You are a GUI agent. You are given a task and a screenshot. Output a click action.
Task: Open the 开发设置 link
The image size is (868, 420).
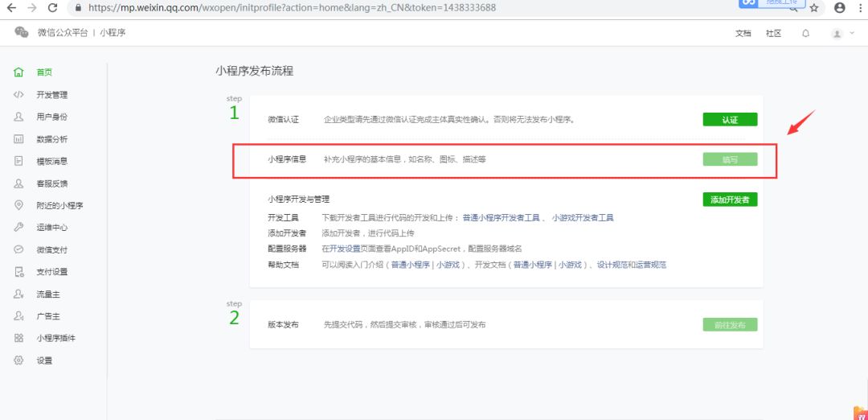click(345, 249)
